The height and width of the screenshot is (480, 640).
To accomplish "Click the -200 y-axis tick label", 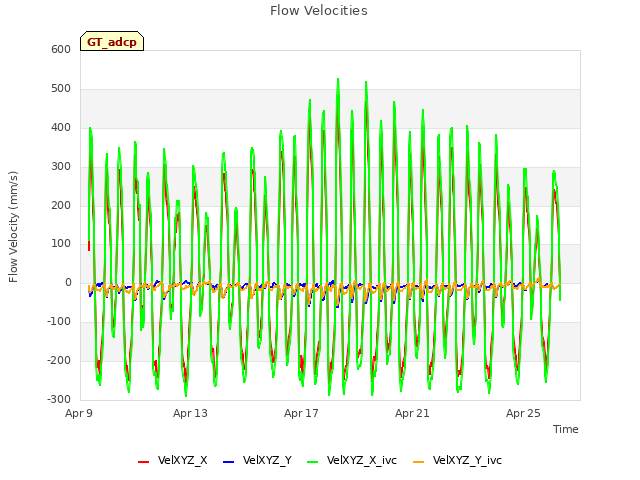I will click(59, 360).
